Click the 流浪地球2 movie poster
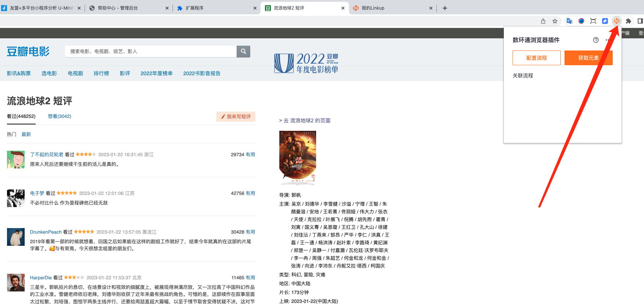This screenshot has height=304, width=644. pos(298,158)
